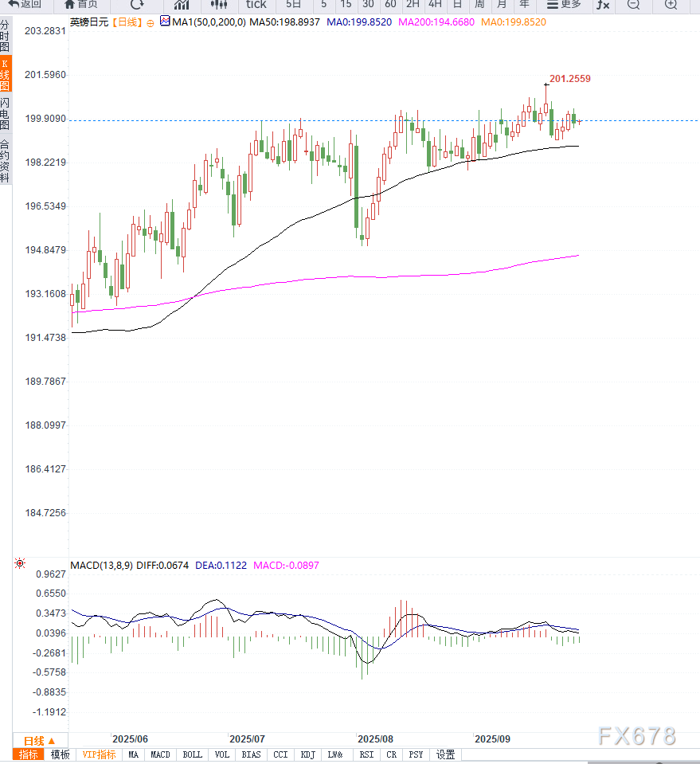Select the candlestick chart style icon
This screenshot has height=764, width=700.
(x=218, y=4)
